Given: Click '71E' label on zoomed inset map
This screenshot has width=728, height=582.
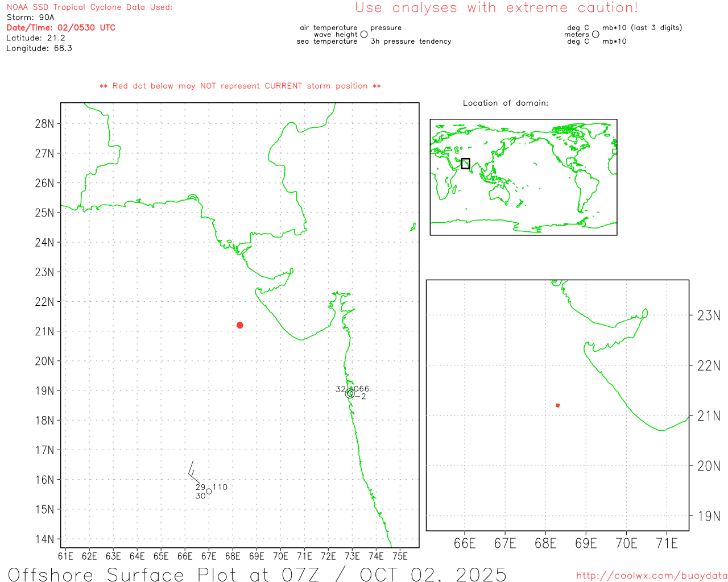Looking at the screenshot, I should (x=667, y=544).
